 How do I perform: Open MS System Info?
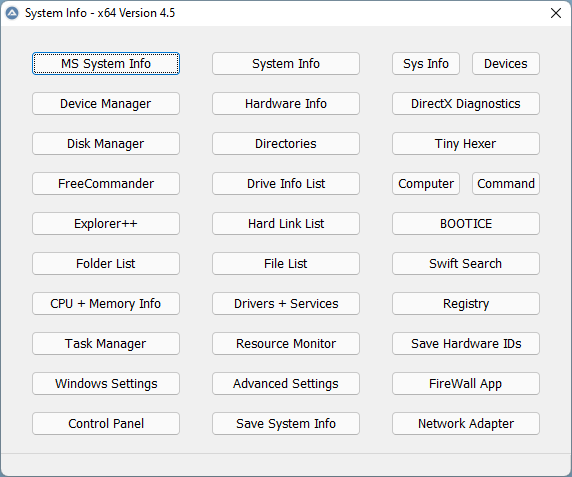(x=106, y=64)
